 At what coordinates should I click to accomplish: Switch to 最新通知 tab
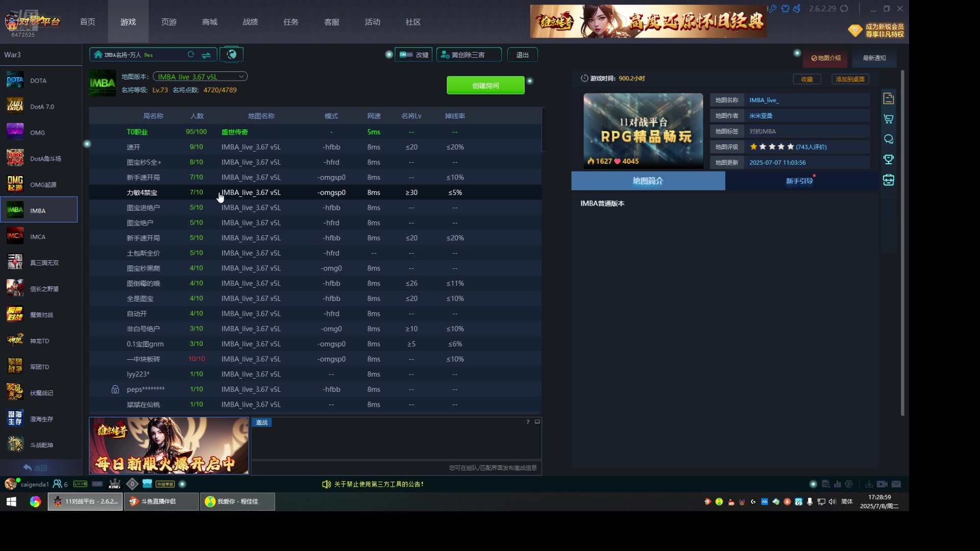coord(874,58)
